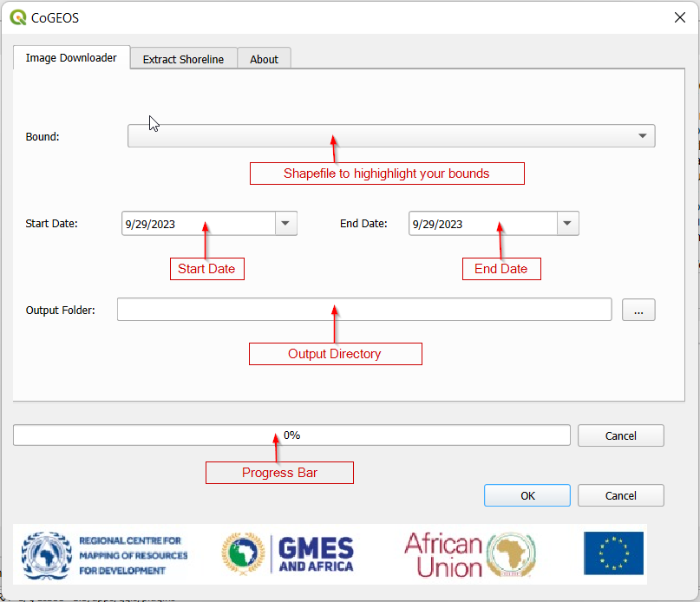Viewport: 700px width, 602px height.
Task: Click the QGIS icon in the title bar
Action: pyautogui.click(x=18, y=17)
